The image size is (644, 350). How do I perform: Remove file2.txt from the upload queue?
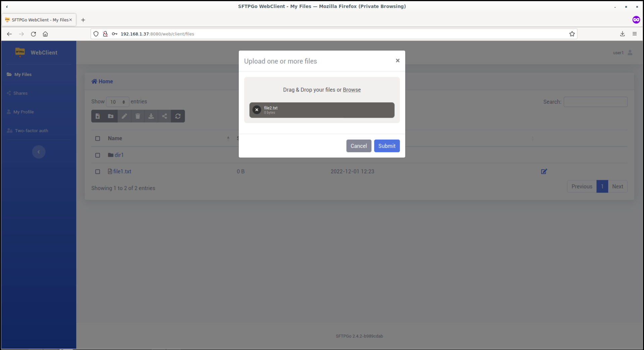click(x=257, y=110)
